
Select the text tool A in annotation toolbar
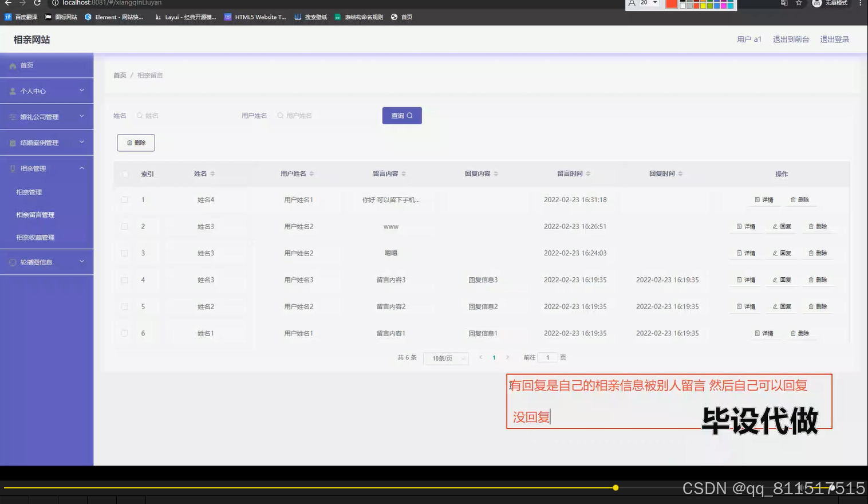tap(632, 3)
